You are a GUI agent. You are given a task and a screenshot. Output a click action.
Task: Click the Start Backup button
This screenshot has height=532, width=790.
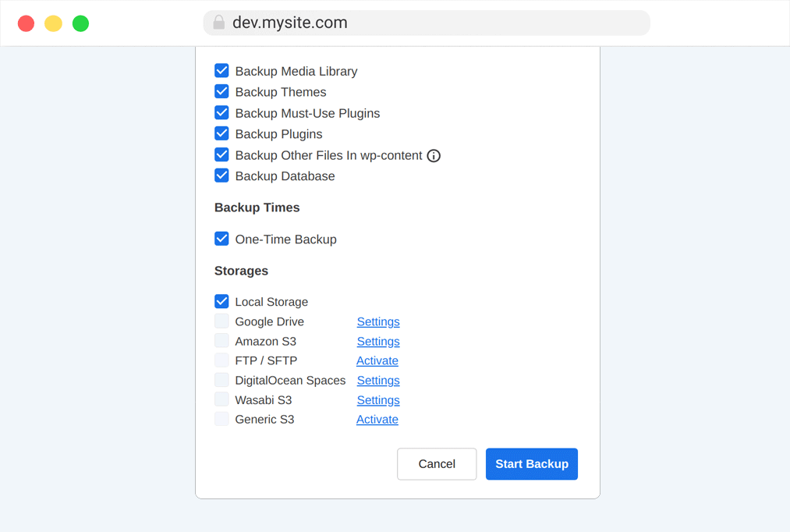click(532, 464)
